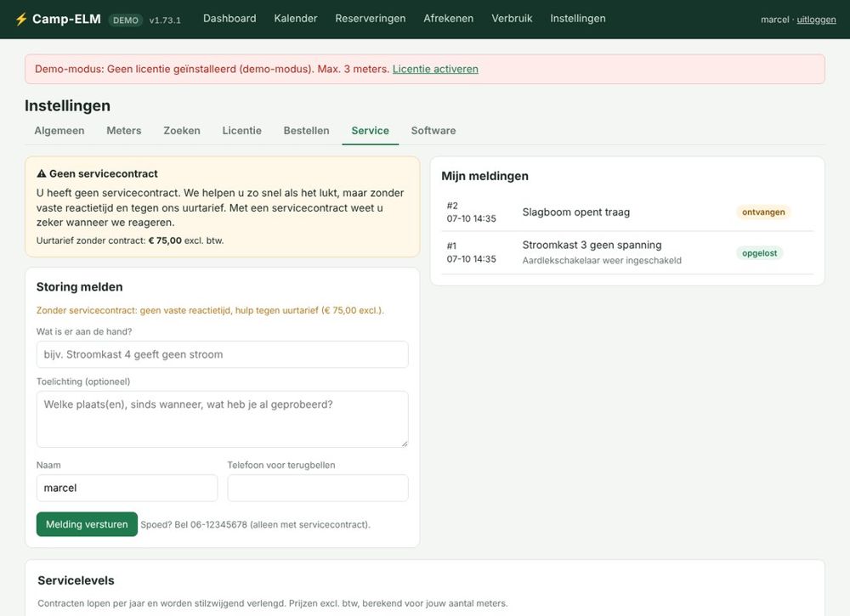Switch to the Software tab
The height and width of the screenshot is (616, 850).
tap(433, 131)
